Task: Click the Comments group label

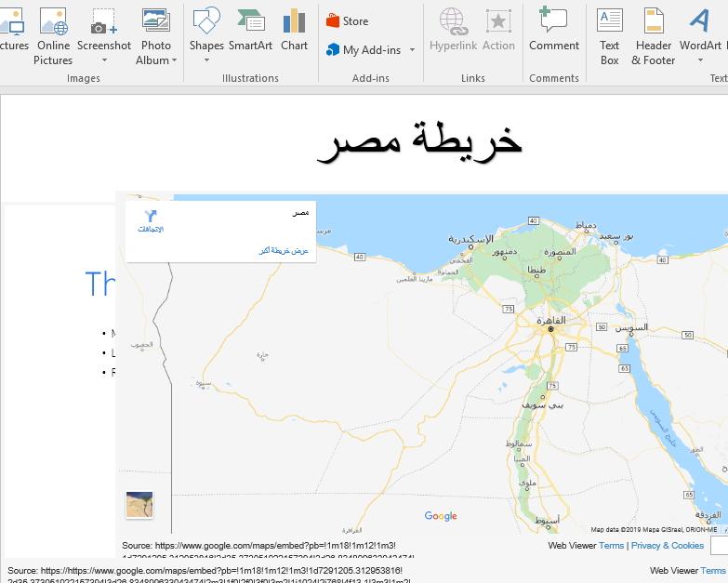Action: coord(554,78)
